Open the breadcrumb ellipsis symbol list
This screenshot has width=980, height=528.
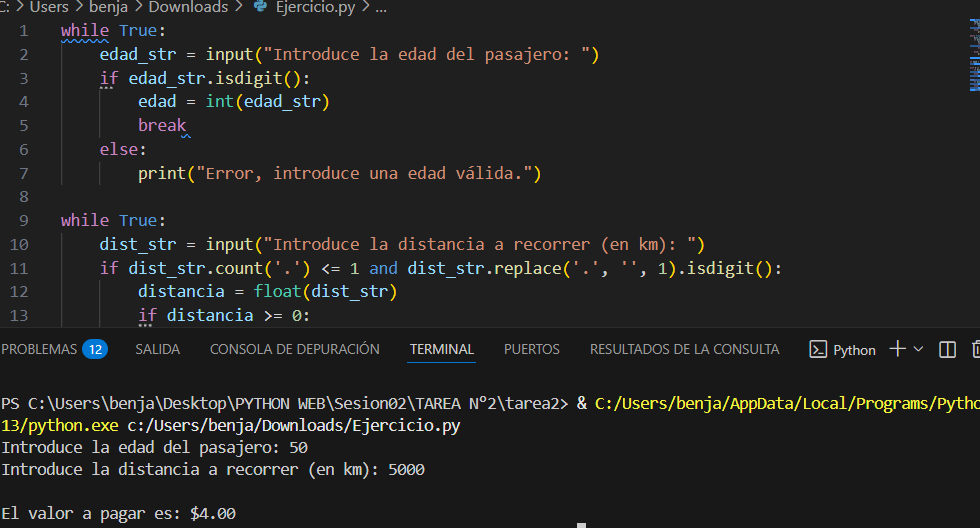tap(381, 9)
